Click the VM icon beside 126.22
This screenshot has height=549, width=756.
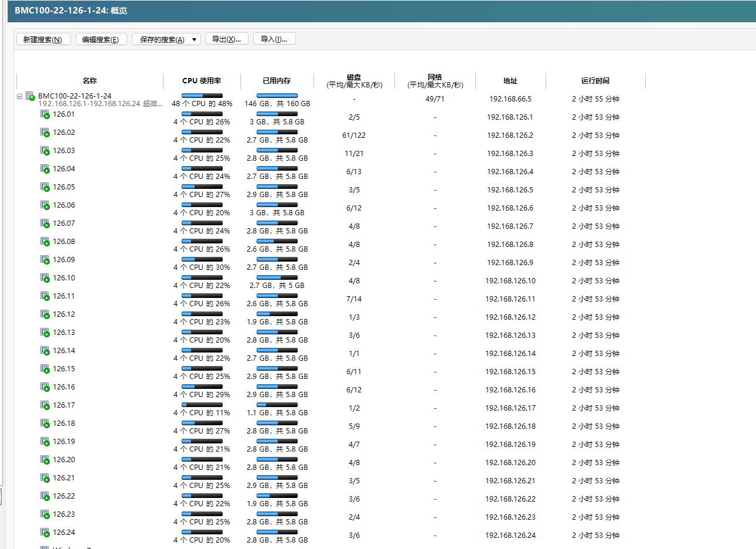[45, 496]
